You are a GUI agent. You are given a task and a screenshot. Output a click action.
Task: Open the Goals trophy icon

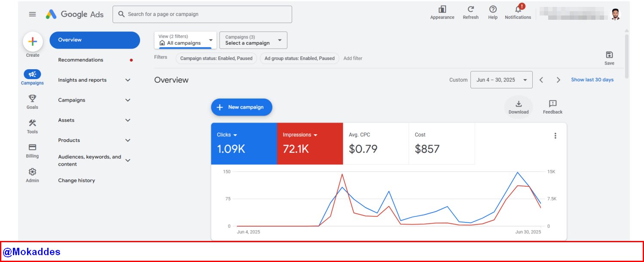pos(32,98)
